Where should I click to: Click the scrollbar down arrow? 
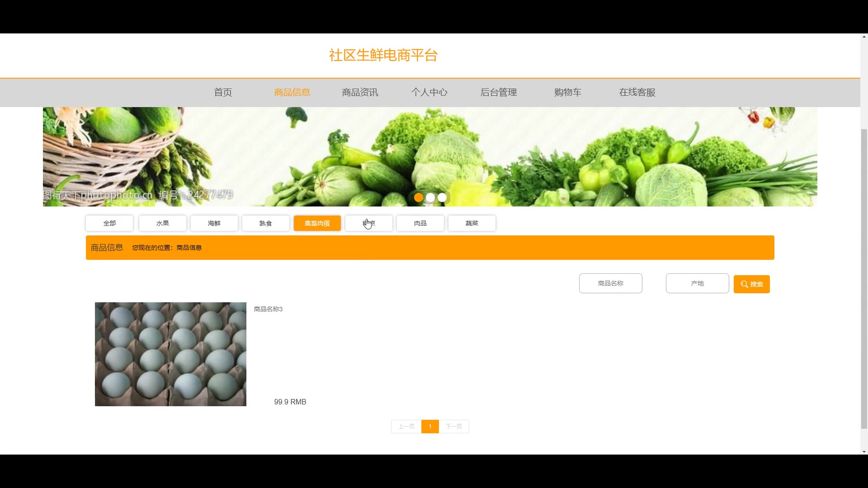point(864,451)
